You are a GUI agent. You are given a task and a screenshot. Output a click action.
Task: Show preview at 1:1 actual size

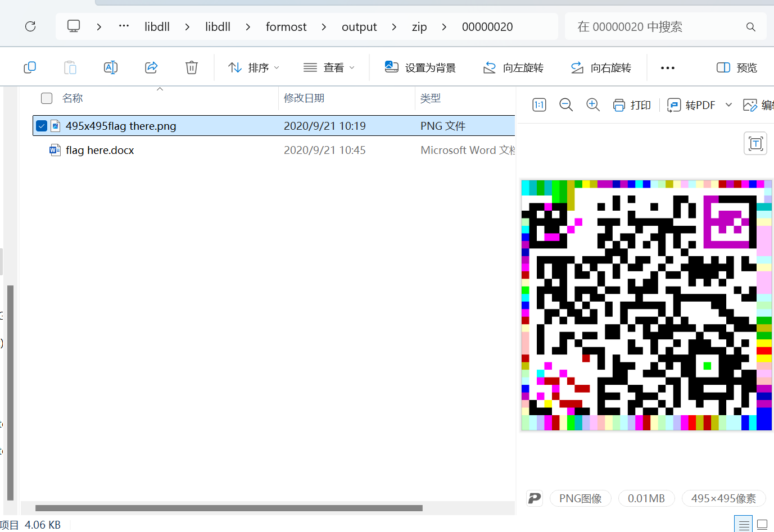coord(539,105)
